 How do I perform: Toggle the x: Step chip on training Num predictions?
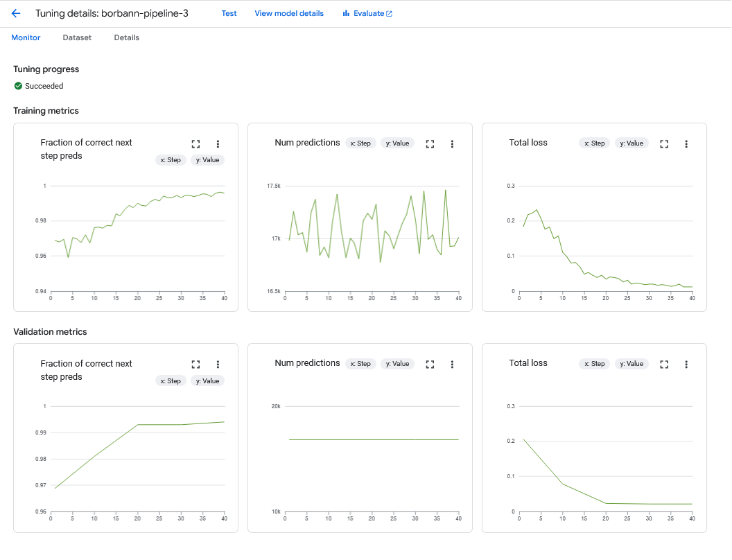click(x=360, y=143)
